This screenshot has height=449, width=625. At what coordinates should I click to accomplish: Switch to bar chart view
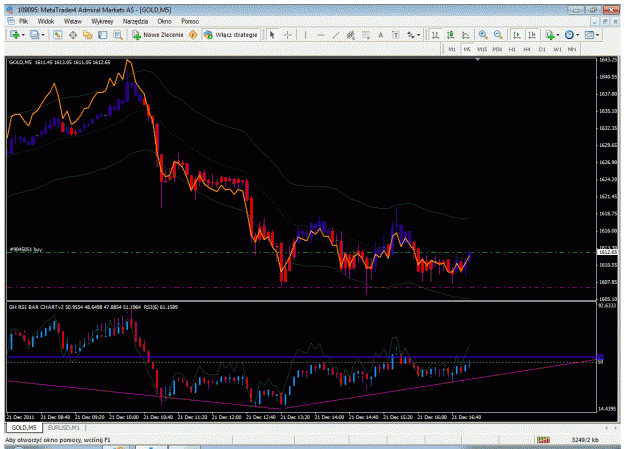tap(435, 35)
